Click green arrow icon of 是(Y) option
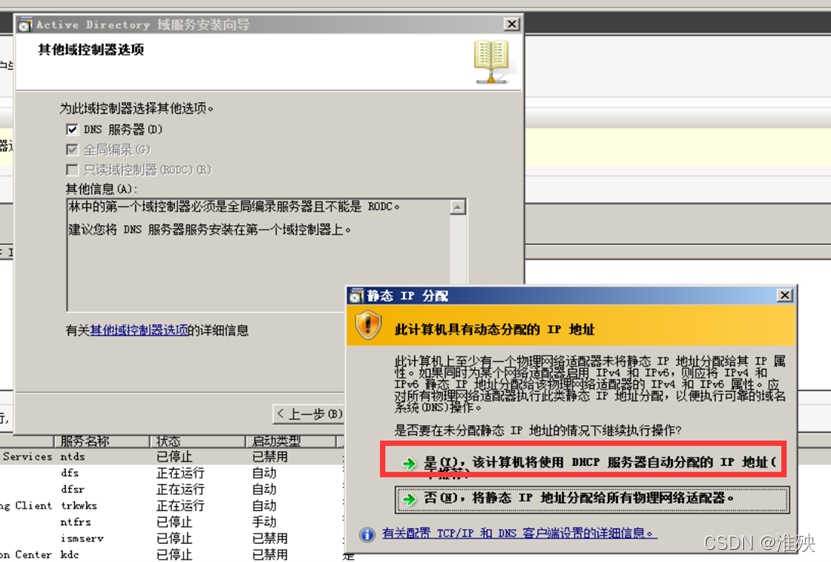Image resolution: width=831 pixels, height=562 pixels. (409, 464)
